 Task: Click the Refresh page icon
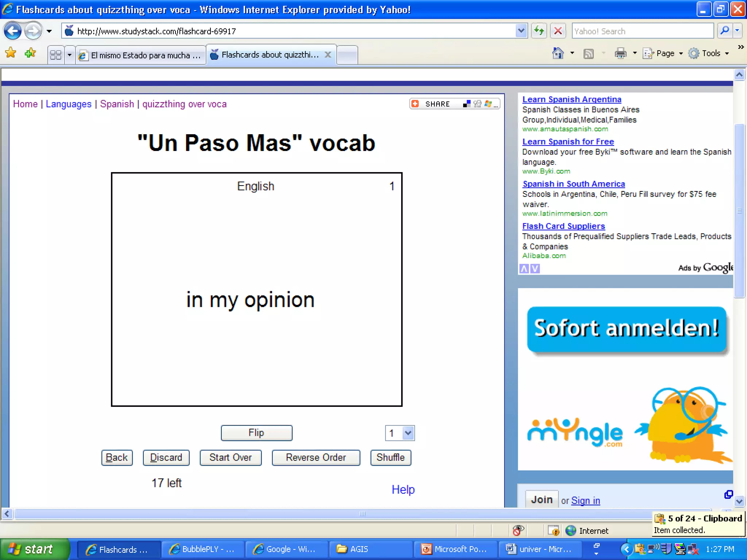pyautogui.click(x=539, y=31)
